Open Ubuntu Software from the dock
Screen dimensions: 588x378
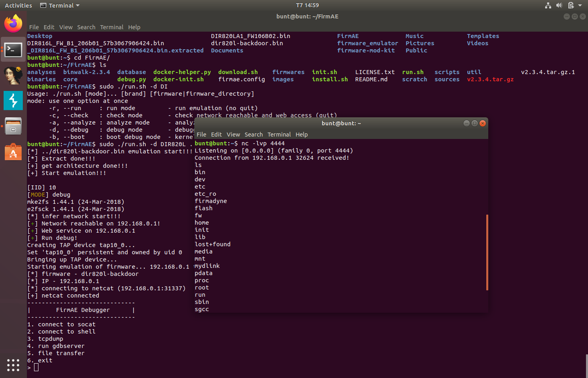tap(13, 152)
